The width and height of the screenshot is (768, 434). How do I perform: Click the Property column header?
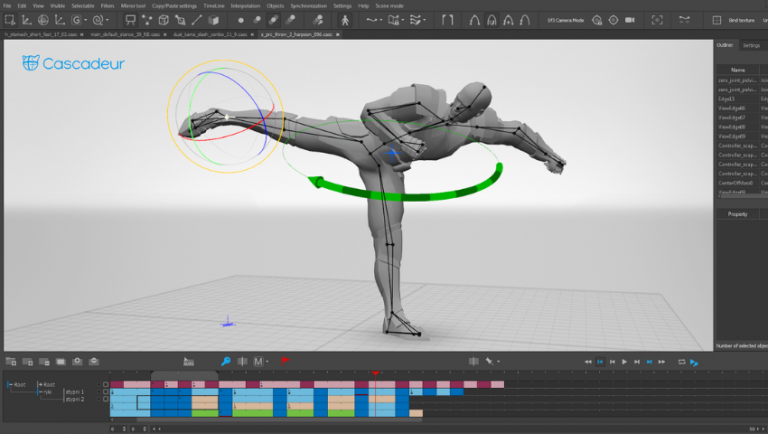pos(738,214)
